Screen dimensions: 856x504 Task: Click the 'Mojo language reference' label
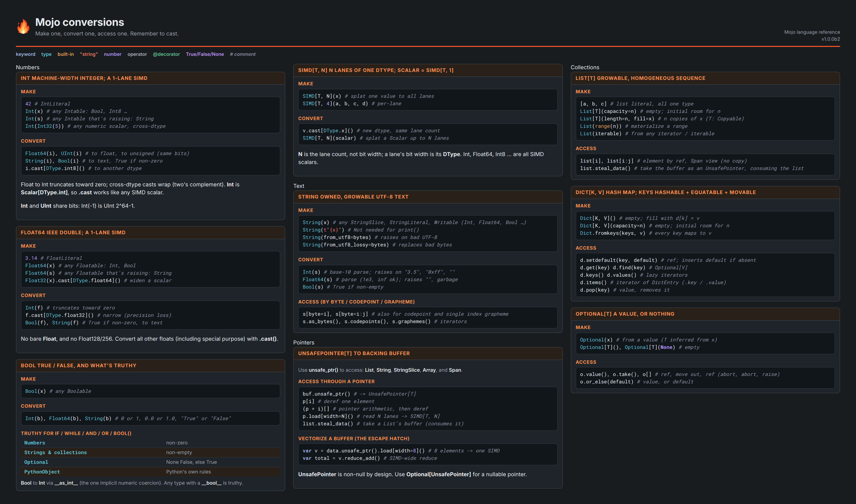(812, 32)
